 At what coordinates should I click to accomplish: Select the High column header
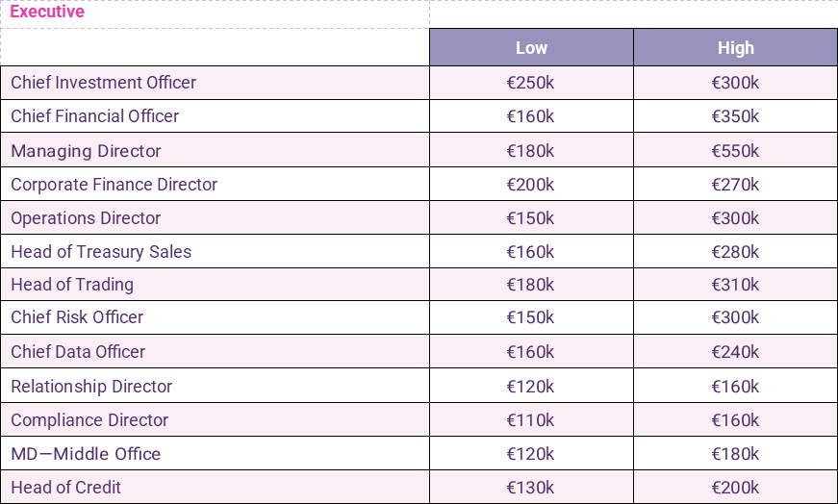pyautogui.click(x=735, y=48)
